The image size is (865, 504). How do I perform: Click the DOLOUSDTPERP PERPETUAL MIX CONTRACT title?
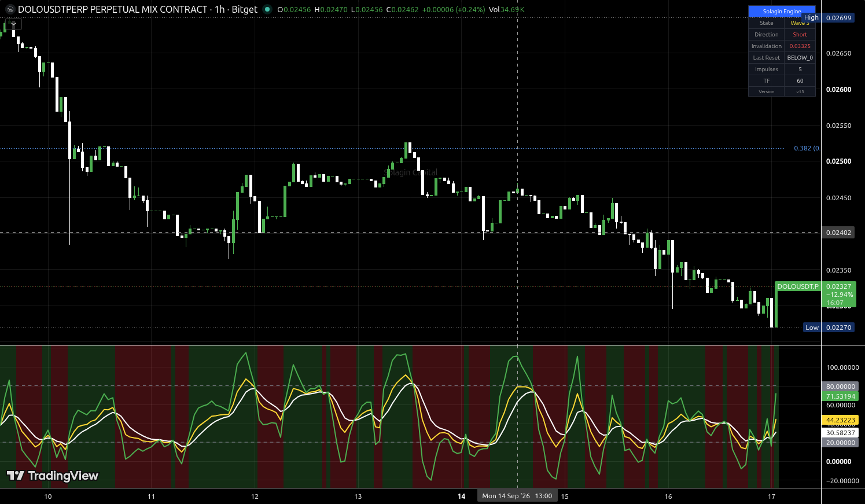point(113,9)
